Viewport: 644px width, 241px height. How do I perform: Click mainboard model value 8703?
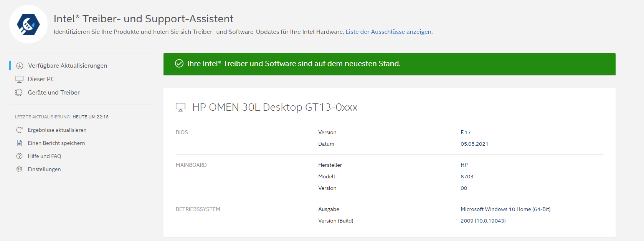click(467, 176)
